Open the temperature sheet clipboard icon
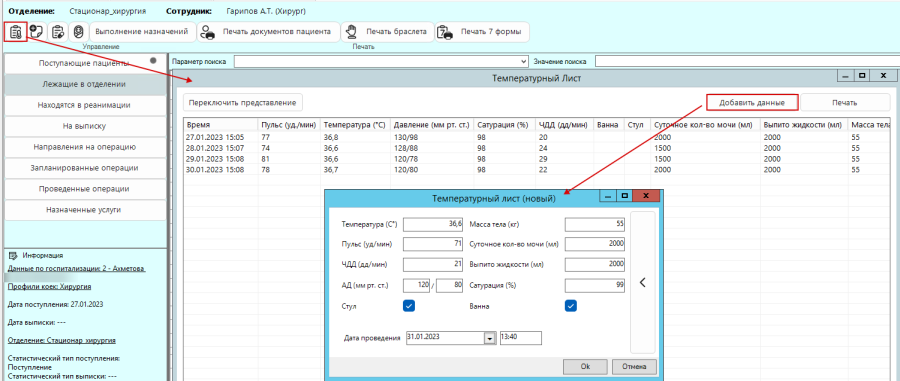 pos(16,32)
